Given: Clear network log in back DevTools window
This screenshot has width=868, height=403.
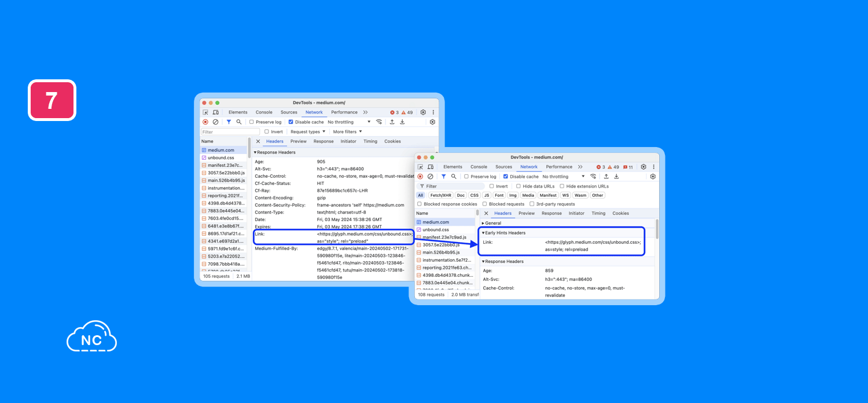Looking at the screenshot, I should [215, 122].
